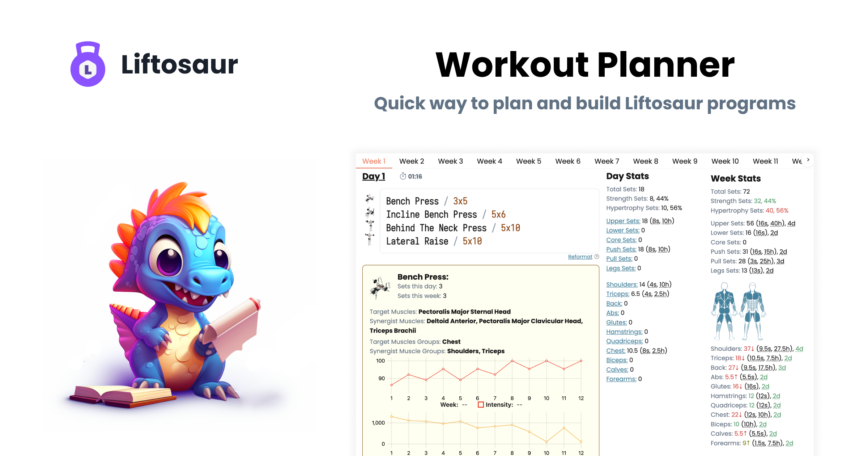The height and width of the screenshot is (456, 868).
Task: Click the workout timer clock icon
Action: (402, 176)
